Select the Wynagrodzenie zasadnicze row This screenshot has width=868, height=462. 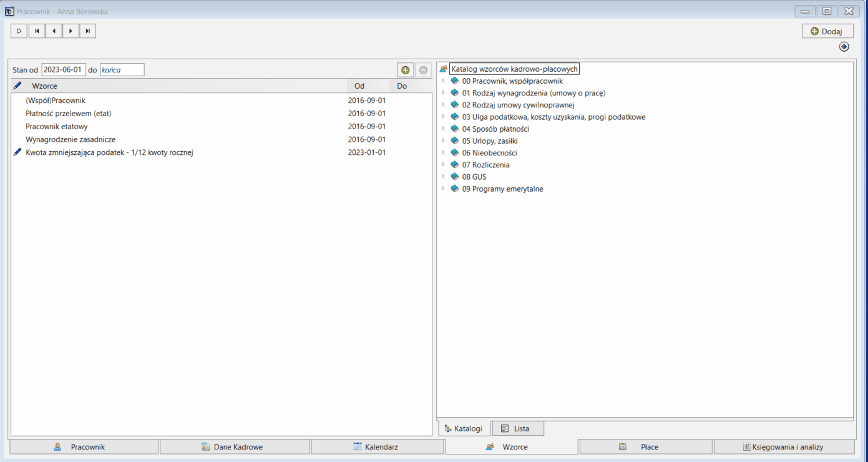click(x=222, y=140)
